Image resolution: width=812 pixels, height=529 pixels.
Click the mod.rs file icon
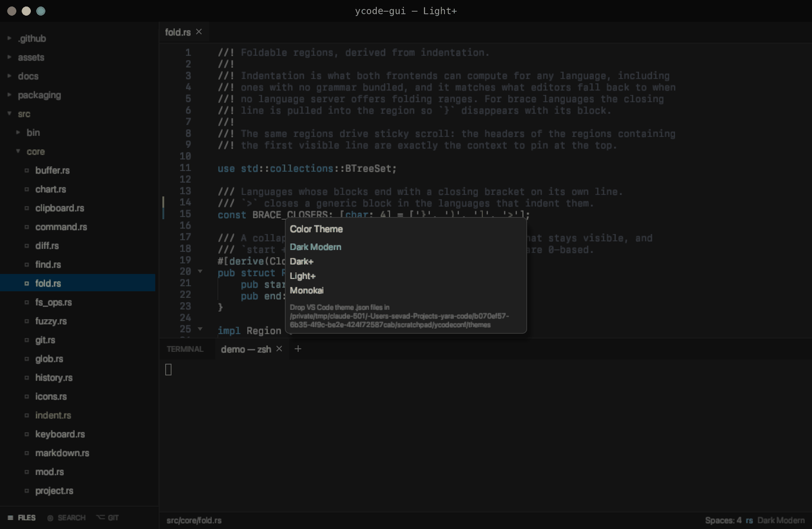(x=27, y=472)
